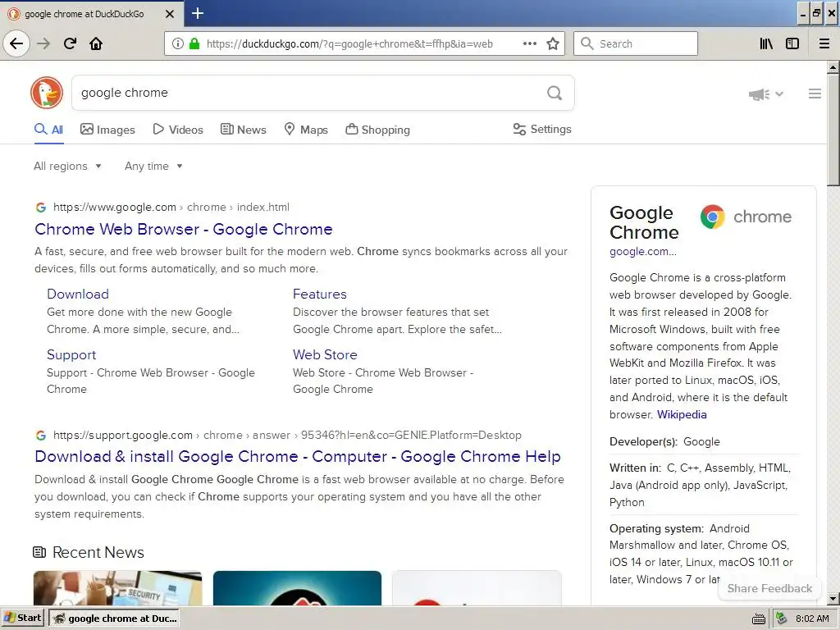840x630 pixels.
Task: Open the Firefox hamburger menu
Action: [x=824, y=43]
